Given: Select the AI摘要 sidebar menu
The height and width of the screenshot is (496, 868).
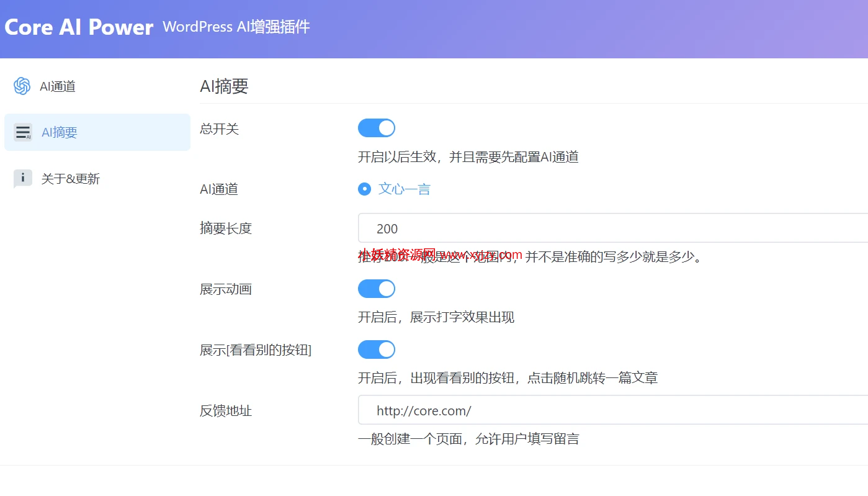Looking at the screenshot, I should (97, 132).
